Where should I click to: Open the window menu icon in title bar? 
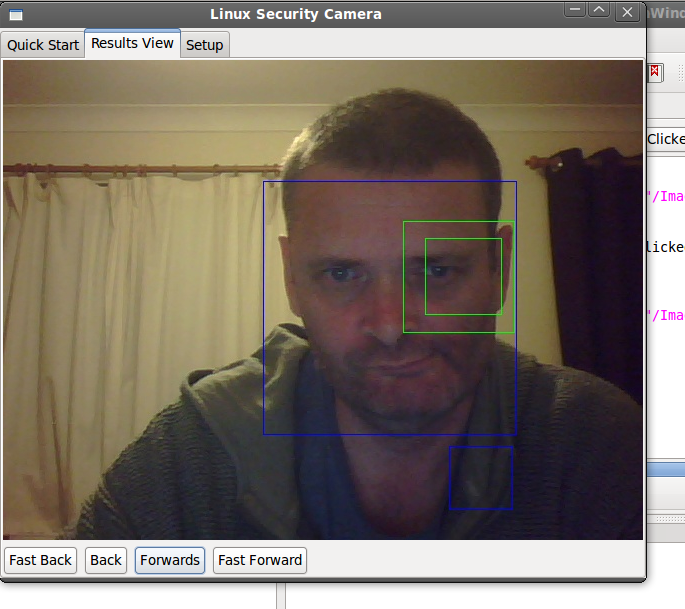pos(15,14)
